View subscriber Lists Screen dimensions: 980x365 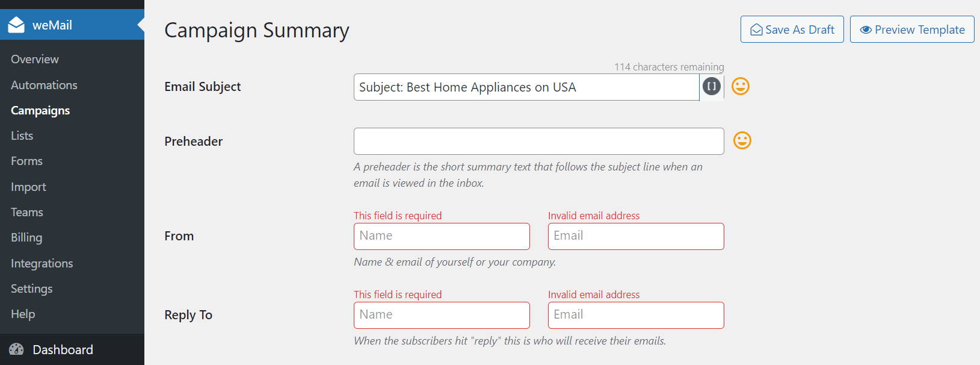pos(22,136)
